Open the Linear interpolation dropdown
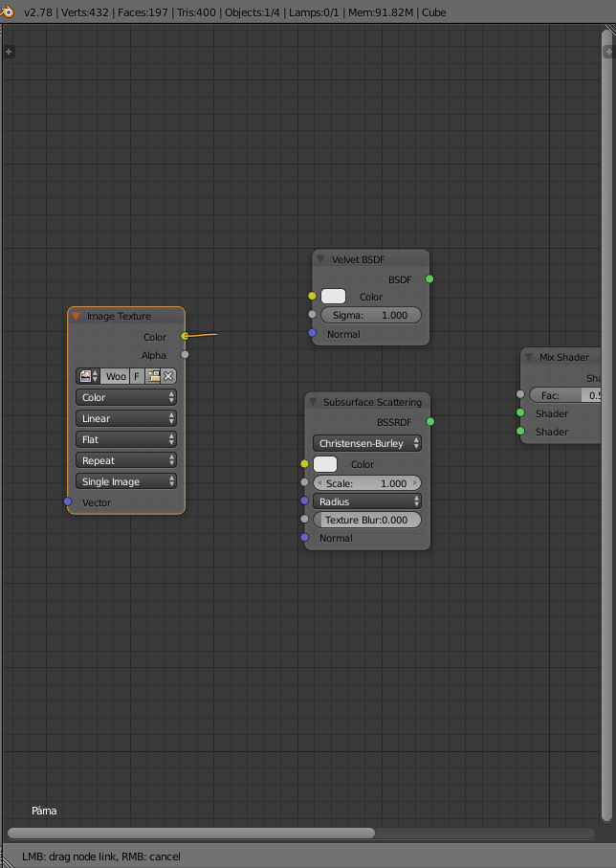The image size is (616, 868). click(x=126, y=418)
